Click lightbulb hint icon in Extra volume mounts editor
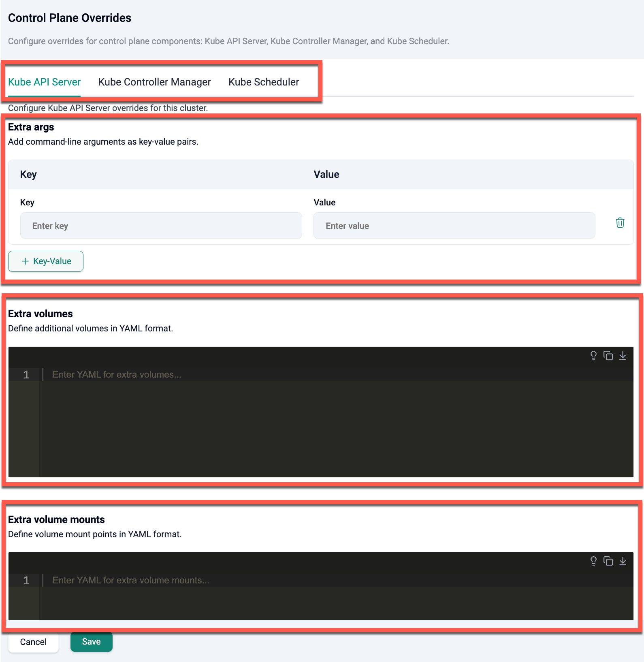Viewport: 644px width, 662px height. 593,561
